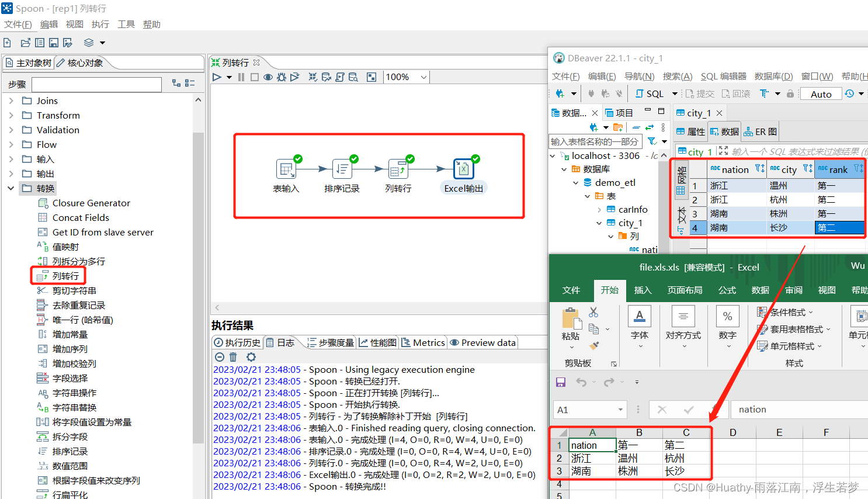Click the save-as icon in Spoon toolbar

[x=68, y=43]
